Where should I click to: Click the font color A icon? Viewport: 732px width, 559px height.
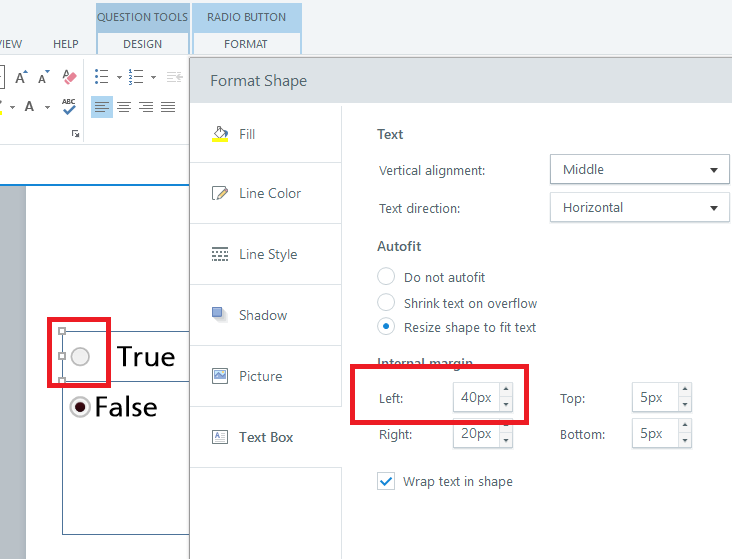tap(29, 106)
